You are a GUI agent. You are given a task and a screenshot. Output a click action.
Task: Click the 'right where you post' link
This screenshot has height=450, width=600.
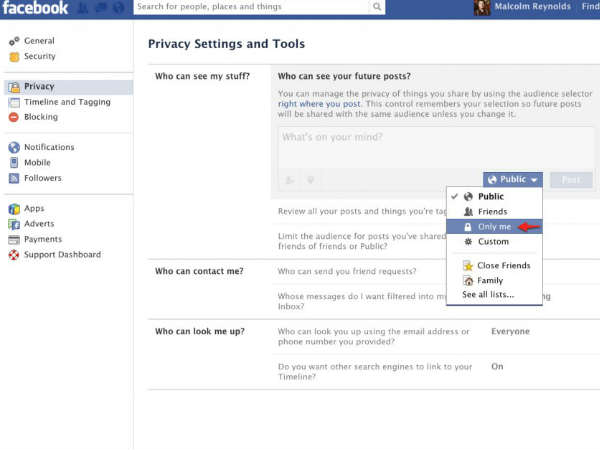pos(319,104)
